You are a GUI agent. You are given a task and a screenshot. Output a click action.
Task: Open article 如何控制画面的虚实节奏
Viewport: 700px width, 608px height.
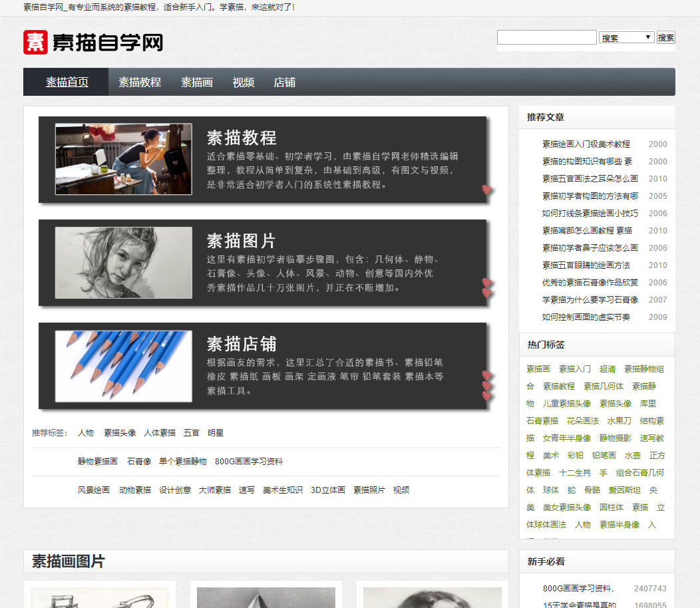[x=586, y=317]
